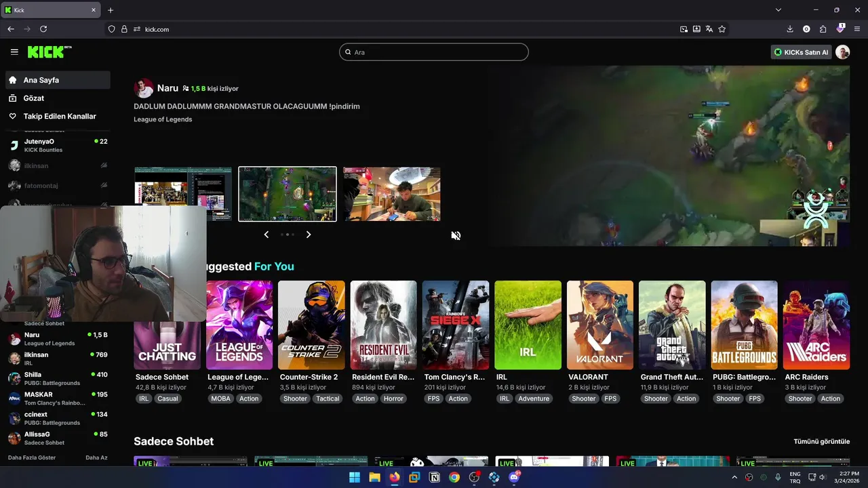Open Rainbow Six Siege X category card
This screenshot has width=868, height=488.
pyautogui.click(x=456, y=325)
